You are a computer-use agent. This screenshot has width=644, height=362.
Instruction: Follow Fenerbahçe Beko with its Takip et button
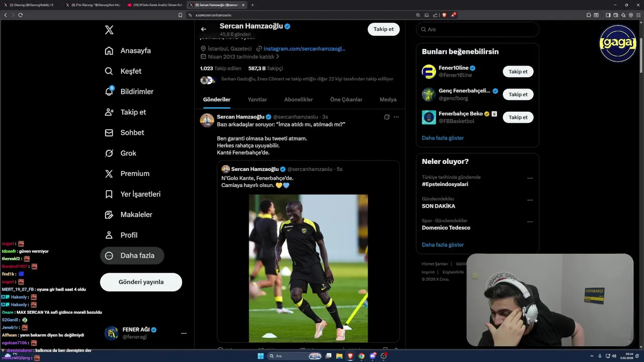518,117
